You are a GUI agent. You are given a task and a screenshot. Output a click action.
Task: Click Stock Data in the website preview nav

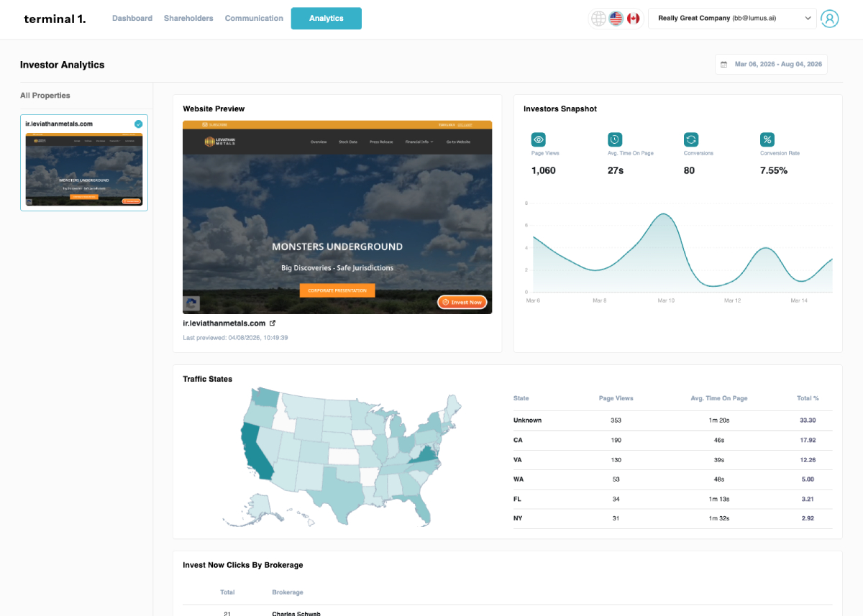point(348,142)
